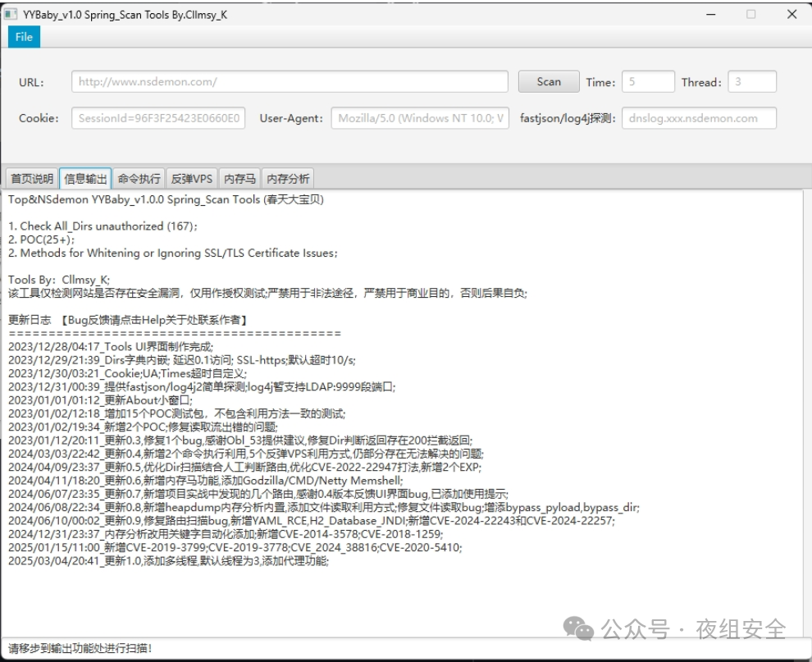Click the Top&NSdemon YYBaby_v1.0.0 header line
Viewport: 812px width, 662px height.
(x=166, y=200)
